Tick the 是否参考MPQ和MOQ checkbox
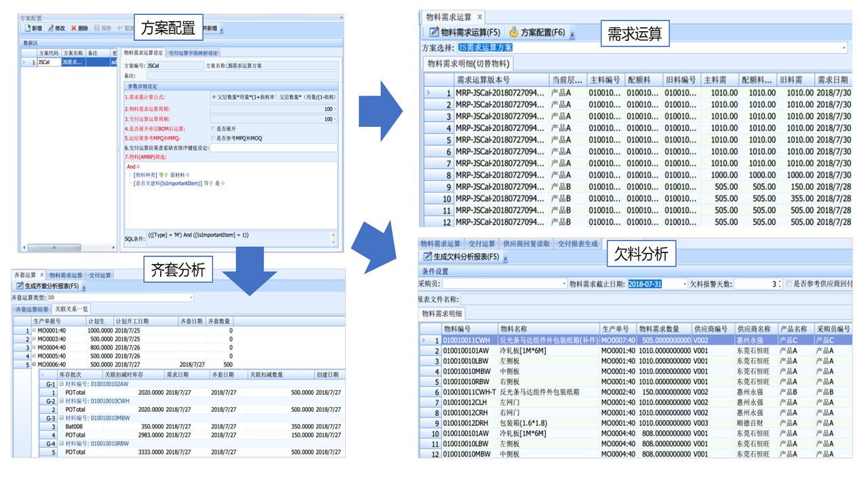 click(213, 138)
